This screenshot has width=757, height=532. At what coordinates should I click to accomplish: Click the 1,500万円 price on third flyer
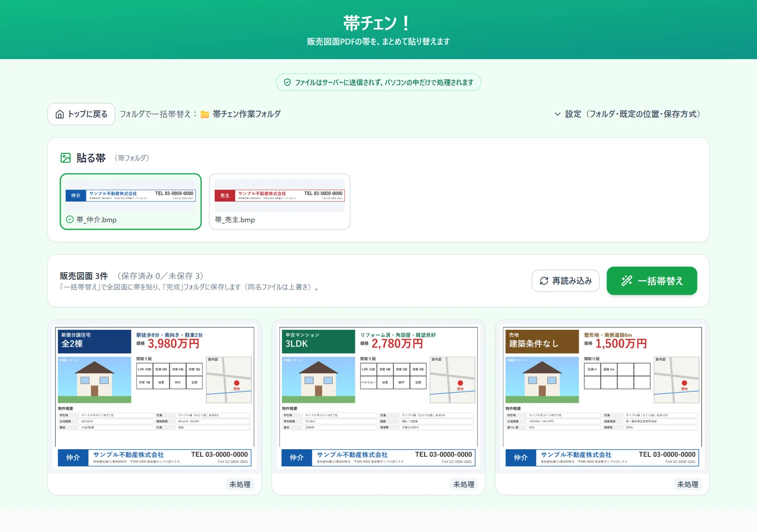coord(621,344)
